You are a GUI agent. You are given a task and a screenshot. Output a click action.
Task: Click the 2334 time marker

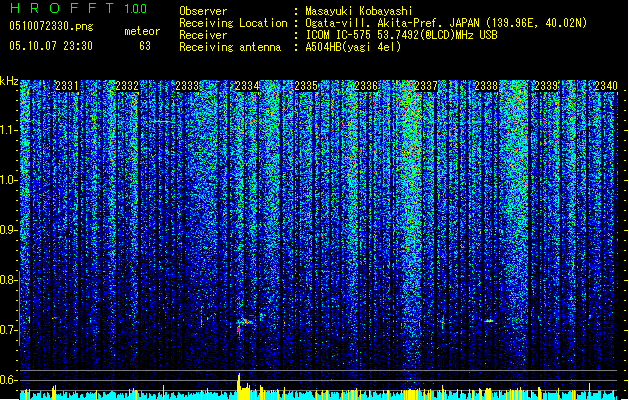coord(247,86)
